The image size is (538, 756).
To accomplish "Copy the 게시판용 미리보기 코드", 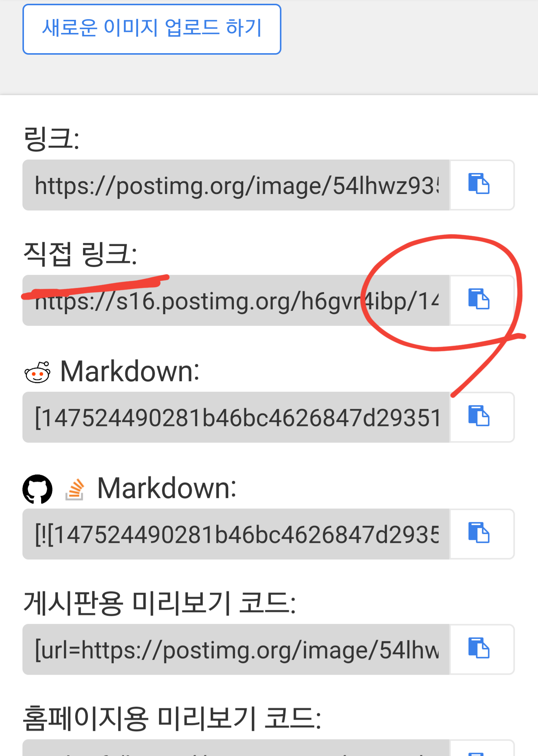I will coord(482,649).
